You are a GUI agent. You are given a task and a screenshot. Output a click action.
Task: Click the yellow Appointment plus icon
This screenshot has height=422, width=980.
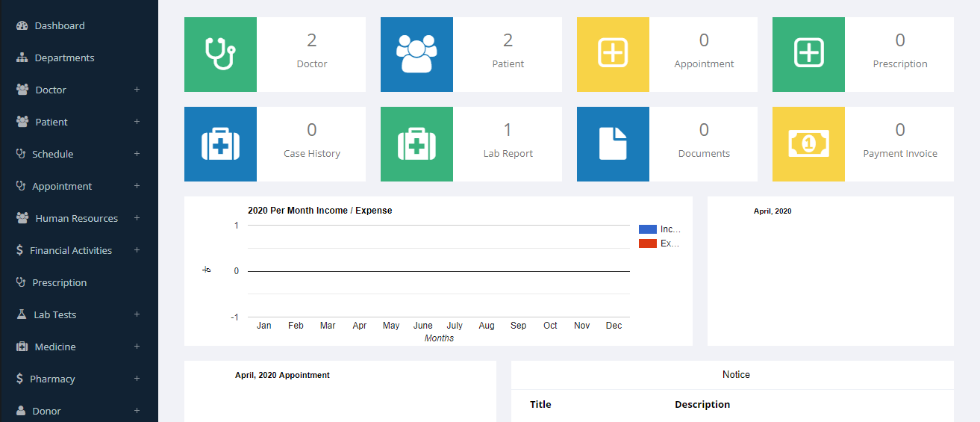tap(613, 55)
